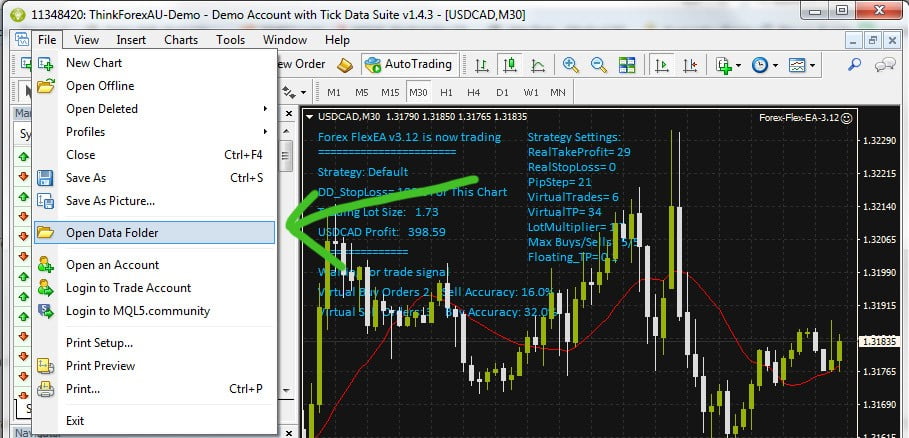
Task: Select Print Preview entry
Action: tap(154, 366)
